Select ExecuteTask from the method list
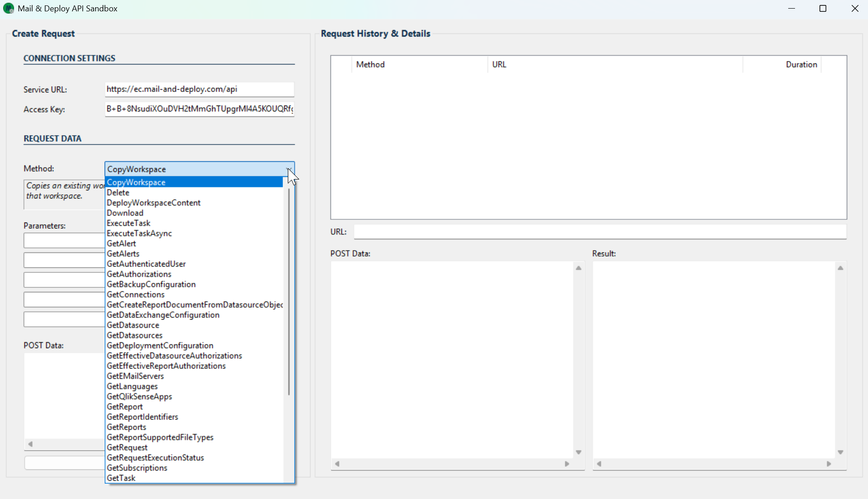Screen dimensions: 868x499 128,223
